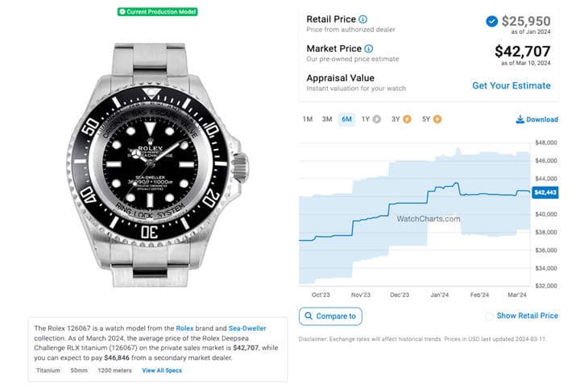Image resolution: width=588 pixels, height=388 pixels.
Task: Select the 3M time range
Action: 327,119
